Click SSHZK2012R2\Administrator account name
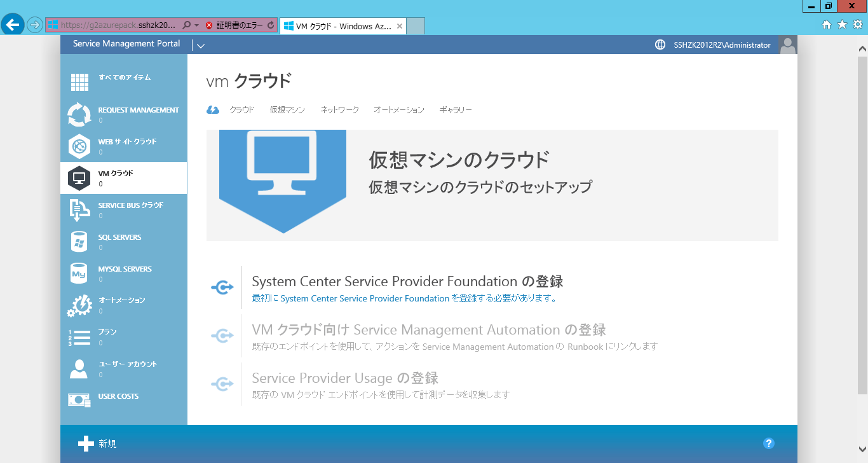 click(x=722, y=45)
